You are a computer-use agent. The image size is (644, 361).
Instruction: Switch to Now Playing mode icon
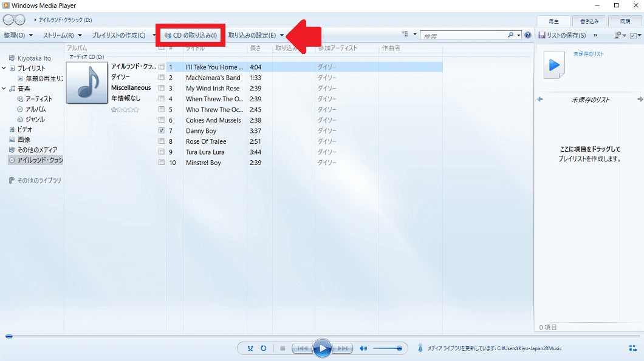tap(633, 348)
